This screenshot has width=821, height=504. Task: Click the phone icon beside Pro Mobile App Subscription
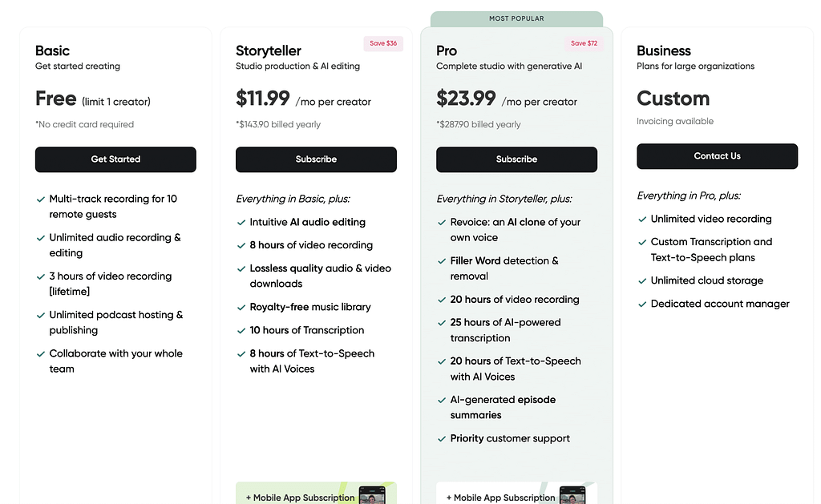(571, 496)
